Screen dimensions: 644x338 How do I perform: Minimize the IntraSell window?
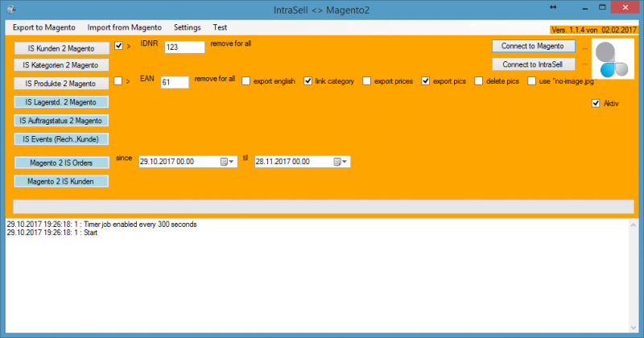(585, 8)
